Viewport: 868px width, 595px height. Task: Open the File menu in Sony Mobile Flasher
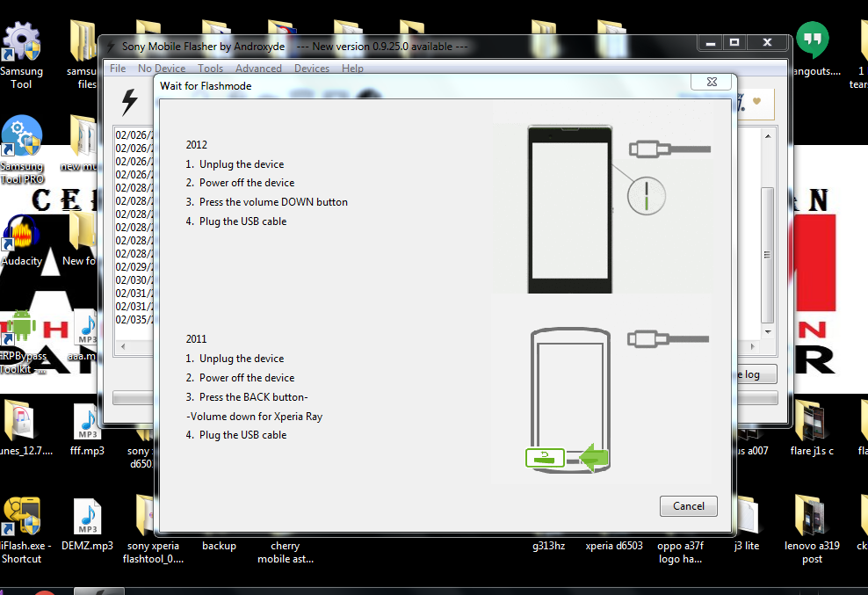(x=118, y=69)
